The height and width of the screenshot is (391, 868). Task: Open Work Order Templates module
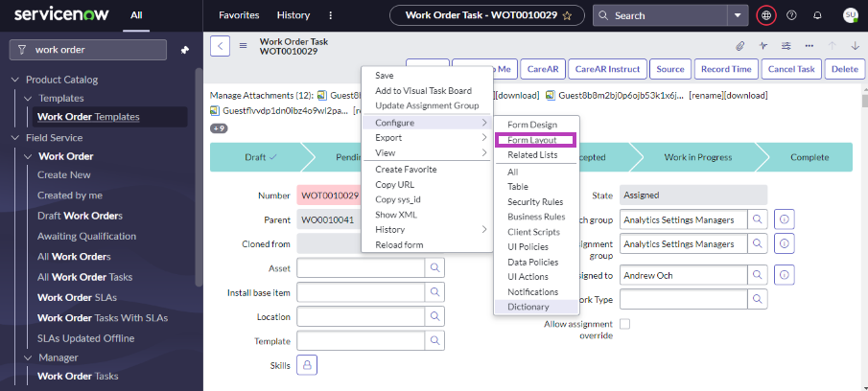88,117
